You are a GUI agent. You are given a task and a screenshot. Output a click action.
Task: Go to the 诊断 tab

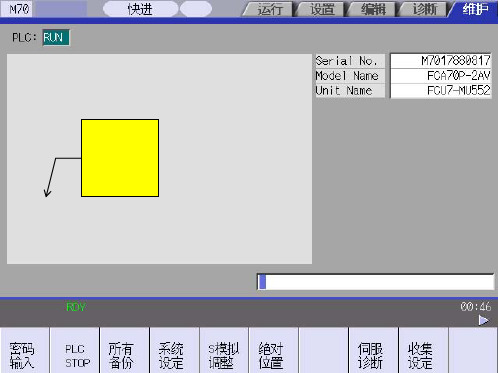pos(424,9)
